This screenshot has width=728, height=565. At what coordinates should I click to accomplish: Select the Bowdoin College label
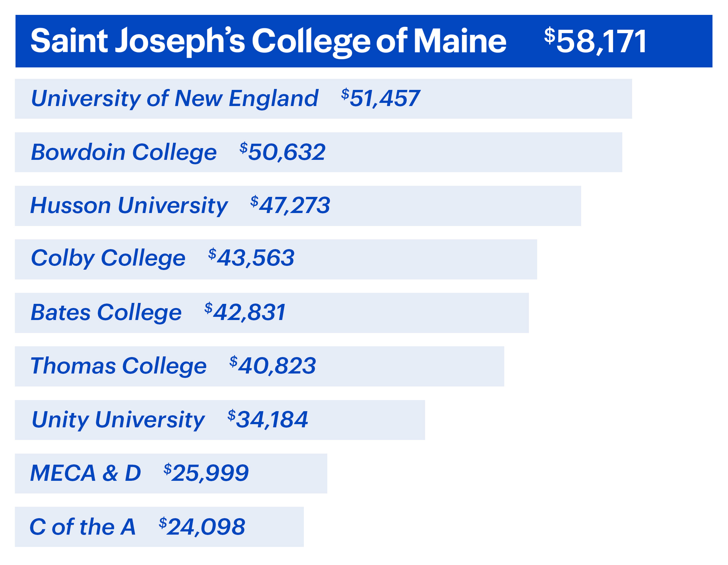(x=124, y=152)
